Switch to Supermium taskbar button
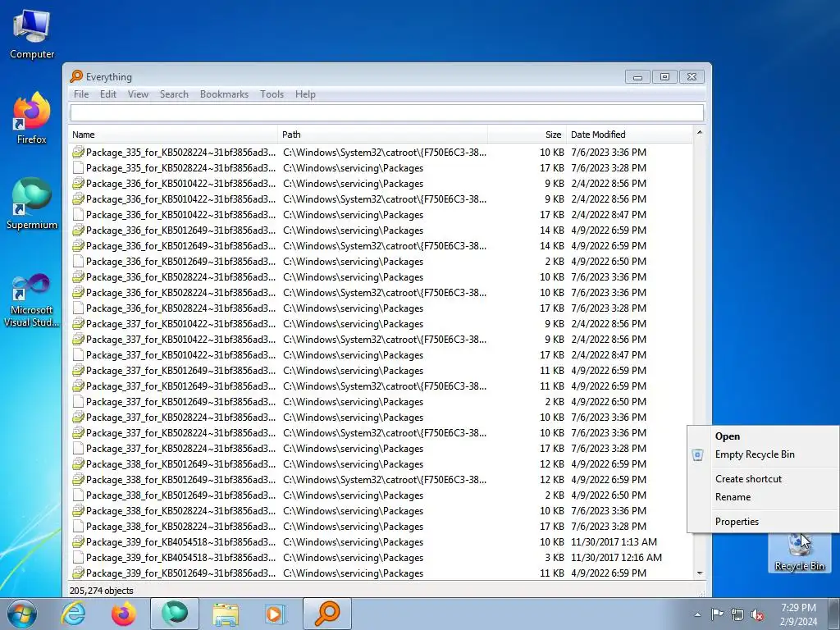Screen dimensions: 840x630 (x=175, y=614)
